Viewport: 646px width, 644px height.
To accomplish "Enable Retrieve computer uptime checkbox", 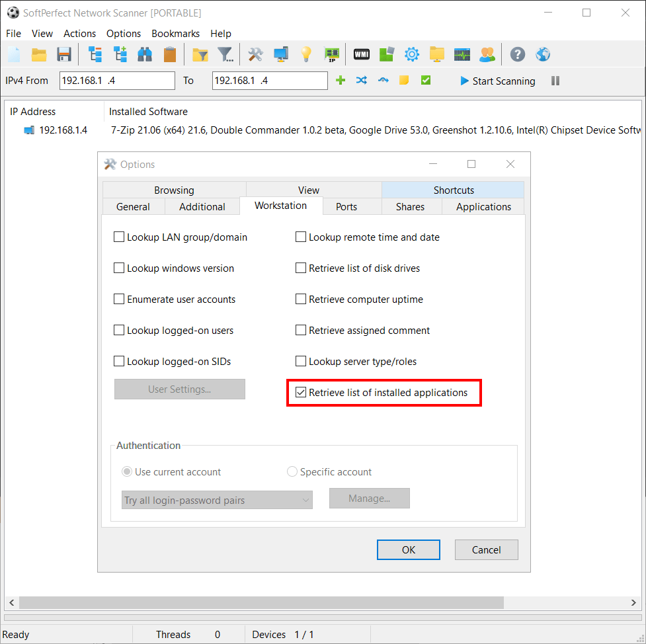I will [x=301, y=299].
